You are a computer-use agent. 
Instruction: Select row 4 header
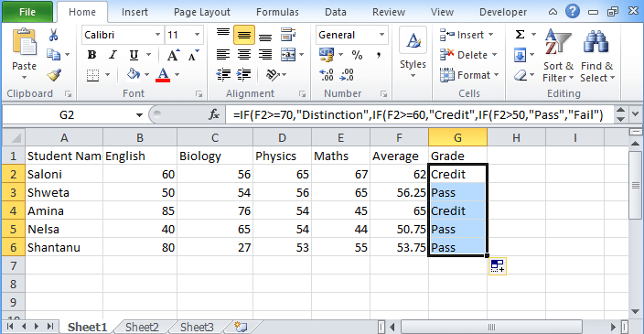tap(13, 210)
